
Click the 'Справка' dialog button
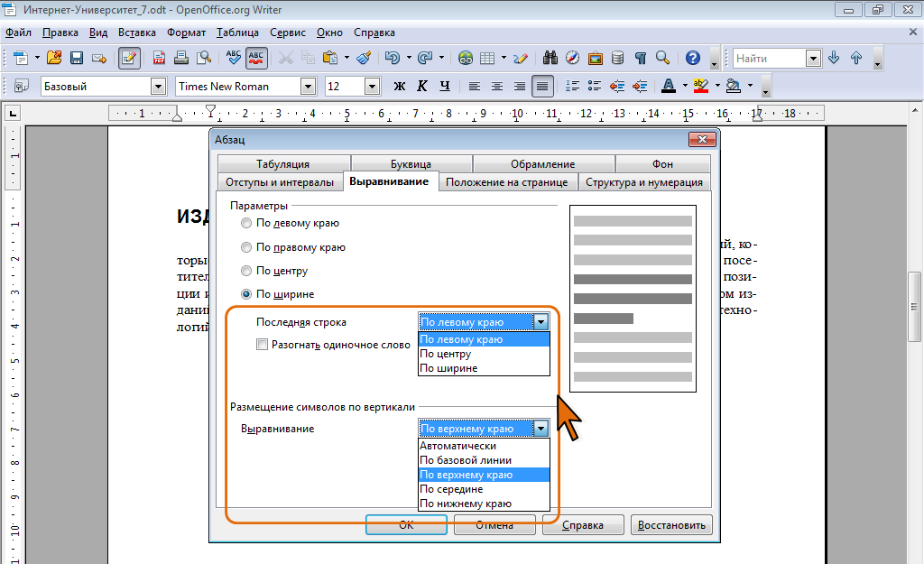(583, 525)
